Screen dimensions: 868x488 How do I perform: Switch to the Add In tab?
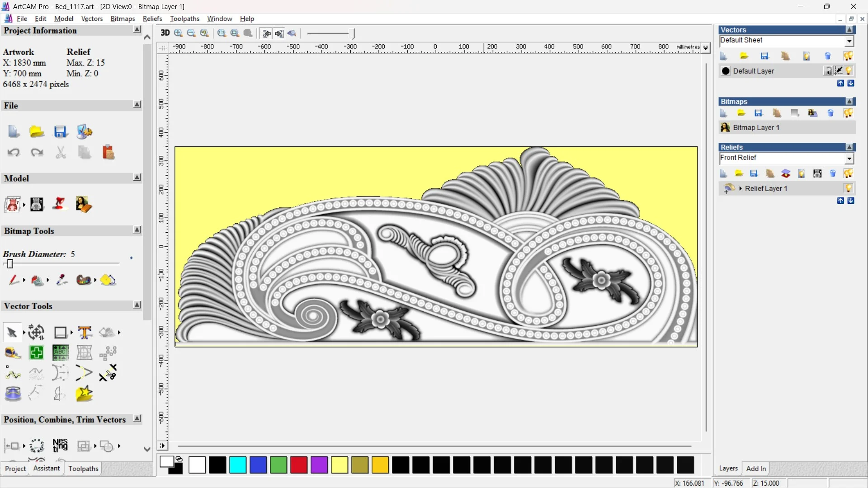pyautogui.click(x=755, y=469)
